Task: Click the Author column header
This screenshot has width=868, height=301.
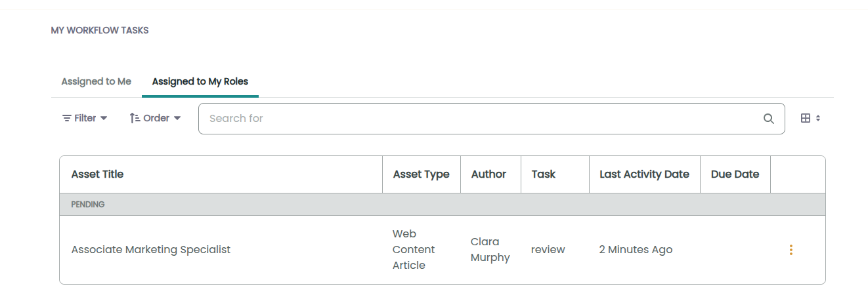Action: pyautogui.click(x=488, y=174)
